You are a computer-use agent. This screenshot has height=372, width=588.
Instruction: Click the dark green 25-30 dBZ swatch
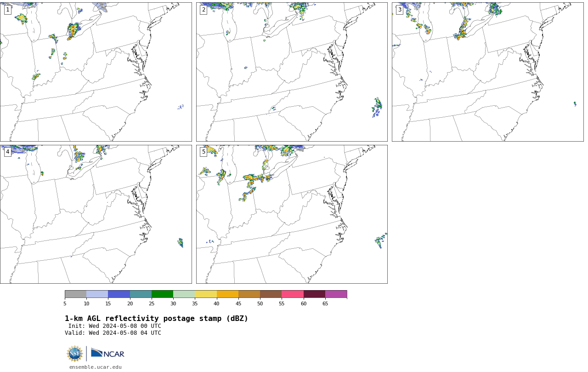coord(162,294)
